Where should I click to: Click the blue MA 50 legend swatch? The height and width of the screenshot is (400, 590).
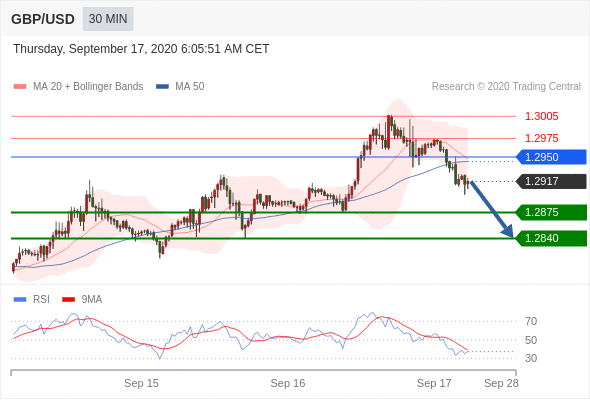(162, 87)
